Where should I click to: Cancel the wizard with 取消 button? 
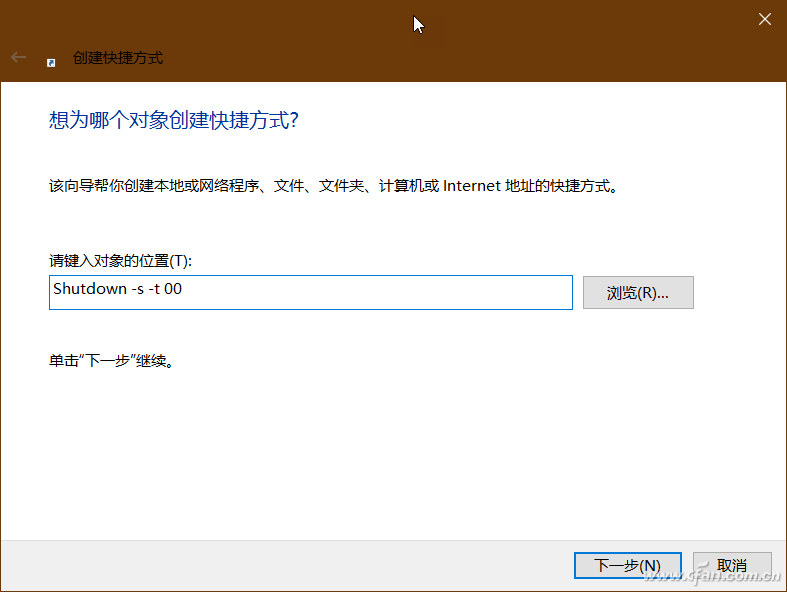[732, 565]
